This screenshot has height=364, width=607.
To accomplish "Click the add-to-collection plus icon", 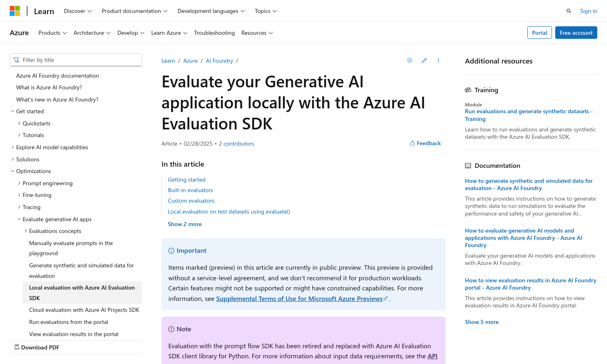I will click(410, 60).
